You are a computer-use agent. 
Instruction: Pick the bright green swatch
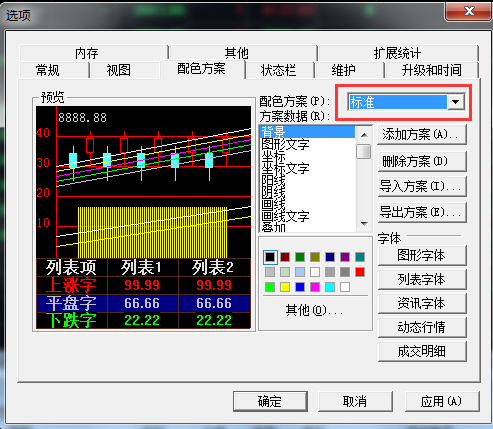click(270, 287)
